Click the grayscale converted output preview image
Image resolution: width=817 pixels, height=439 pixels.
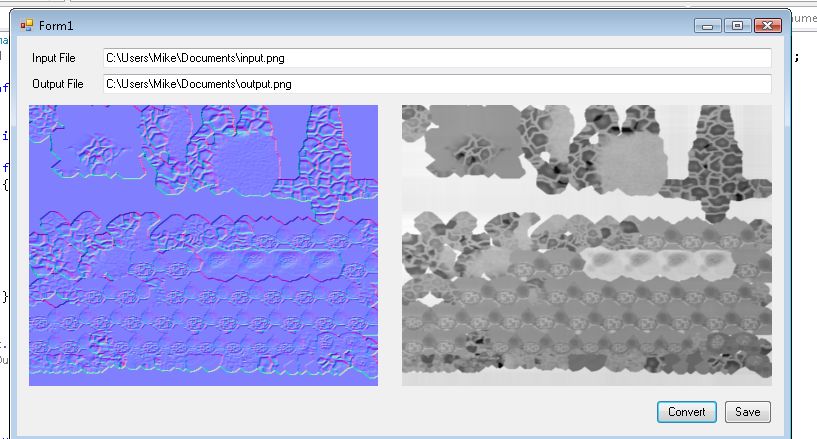(x=587, y=245)
